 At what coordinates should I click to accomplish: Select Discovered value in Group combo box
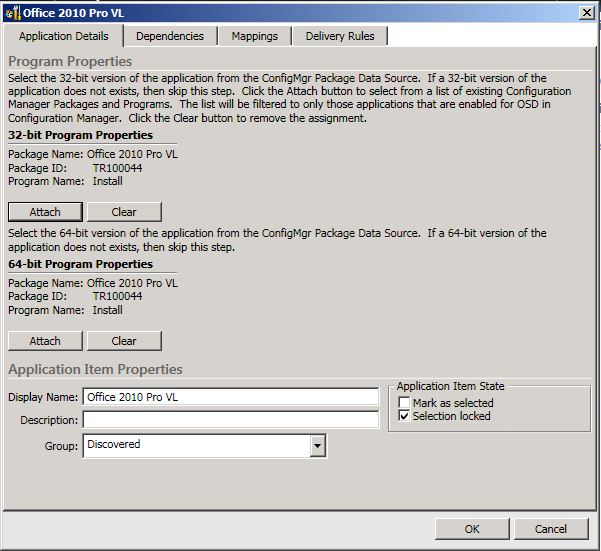pos(114,444)
